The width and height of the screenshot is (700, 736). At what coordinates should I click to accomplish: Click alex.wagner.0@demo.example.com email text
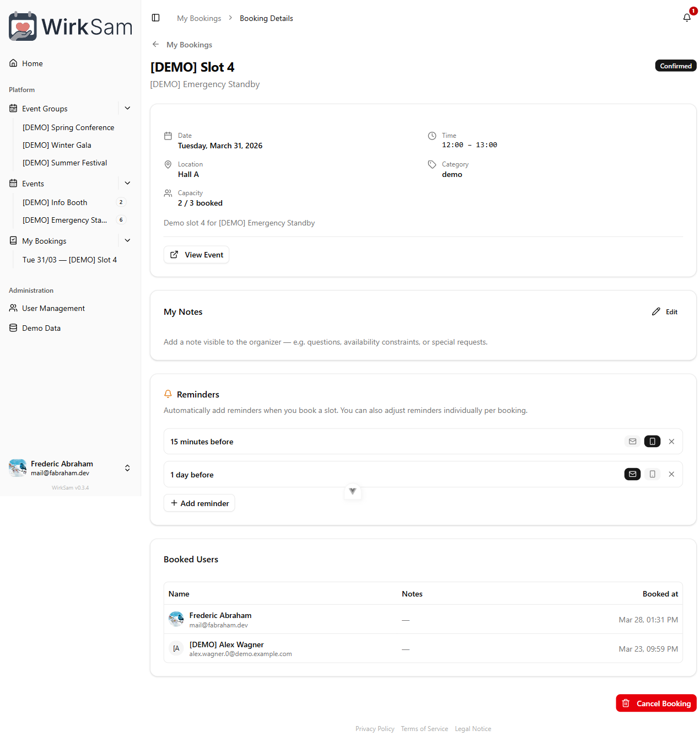point(241,654)
